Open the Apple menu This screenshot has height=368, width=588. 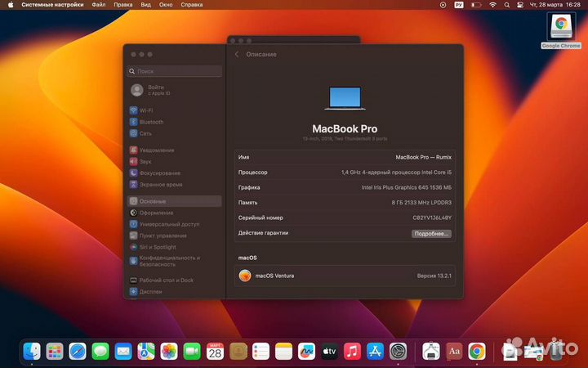point(11,5)
